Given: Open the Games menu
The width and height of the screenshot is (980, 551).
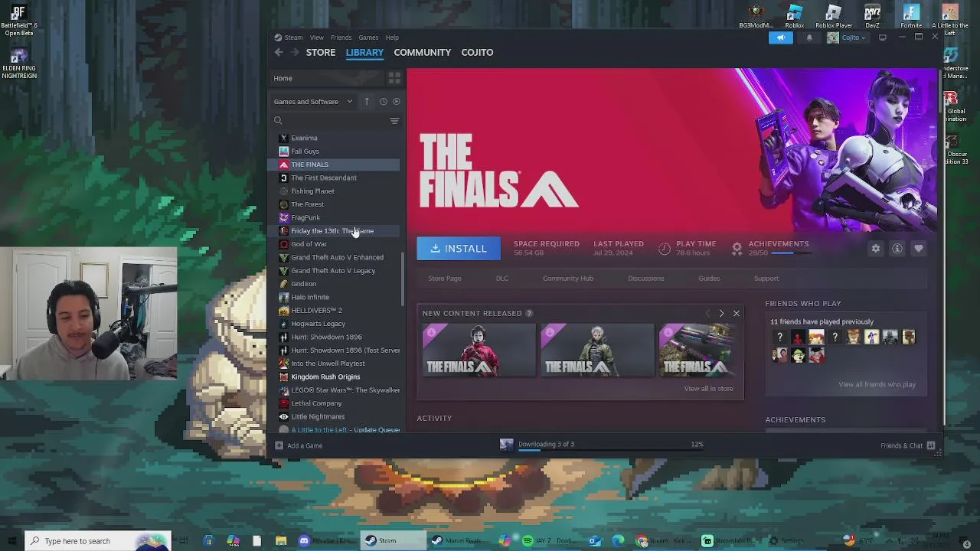Looking at the screenshot, I should click(x=368, y=37).
